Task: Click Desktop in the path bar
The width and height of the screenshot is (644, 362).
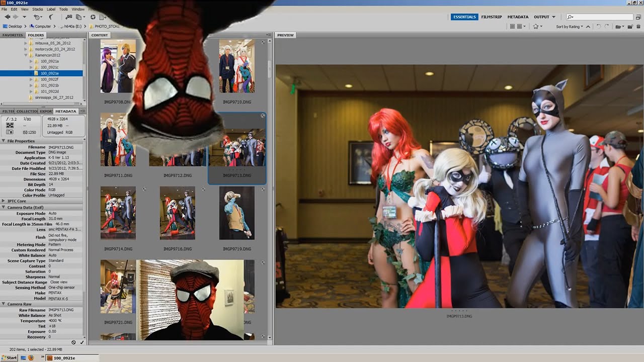Action: 12,26
